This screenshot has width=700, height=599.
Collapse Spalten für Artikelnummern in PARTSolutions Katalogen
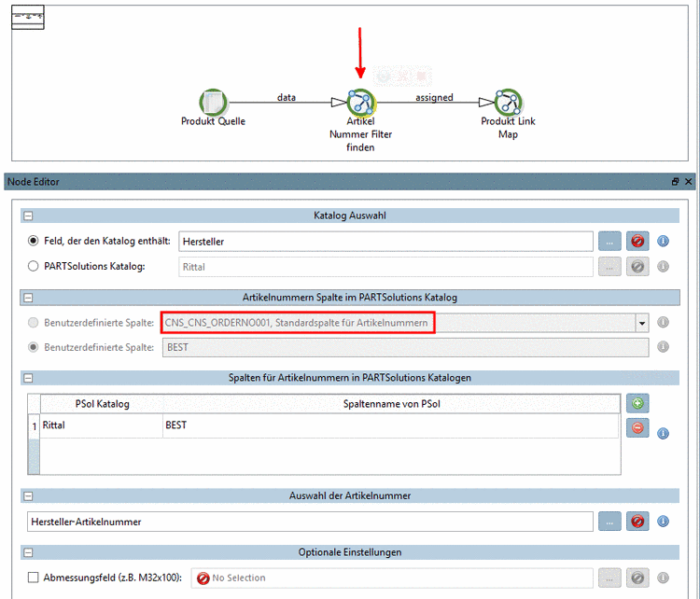[x=28, y=379]
